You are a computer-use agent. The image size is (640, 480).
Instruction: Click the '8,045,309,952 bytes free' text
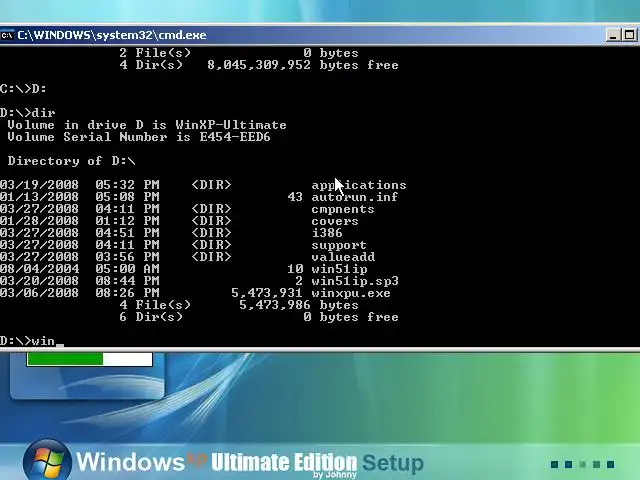pos(302,65)
